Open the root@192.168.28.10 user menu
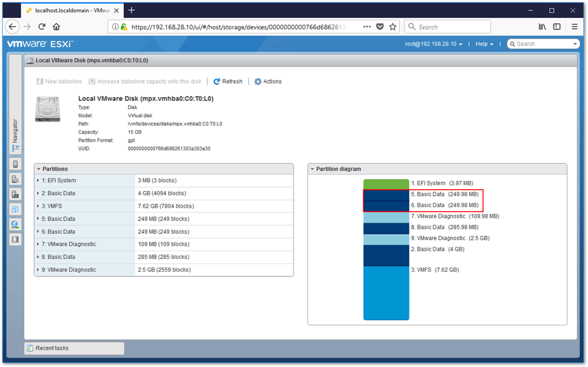Screen dimensions: 588x367 [x=434, y=44]
